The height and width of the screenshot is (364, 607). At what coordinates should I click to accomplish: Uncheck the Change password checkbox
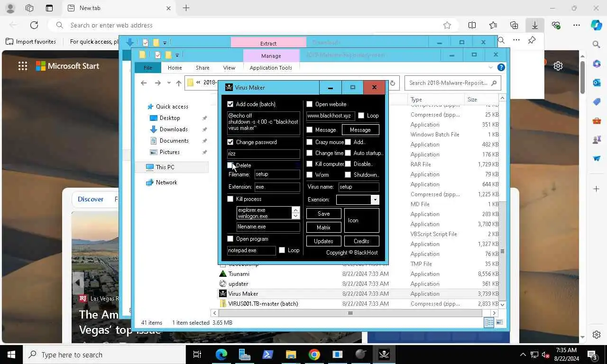[x=230, y=142]
